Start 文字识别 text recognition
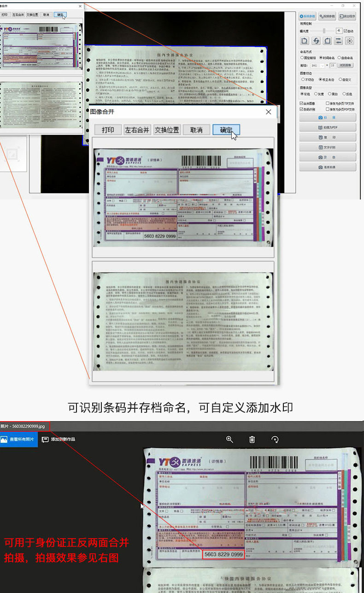The width and height of the screenshot is (364, 593). click(328, 147)
